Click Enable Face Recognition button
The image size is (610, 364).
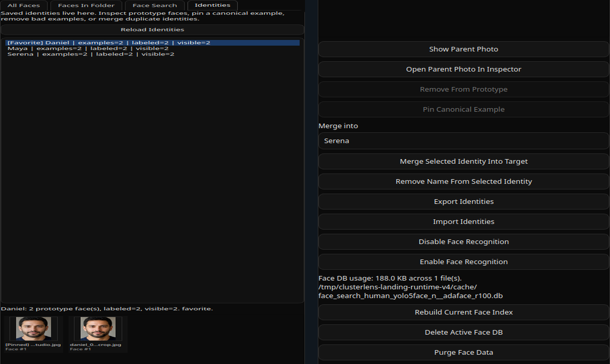pyautogui.click(x=463, y=262)
